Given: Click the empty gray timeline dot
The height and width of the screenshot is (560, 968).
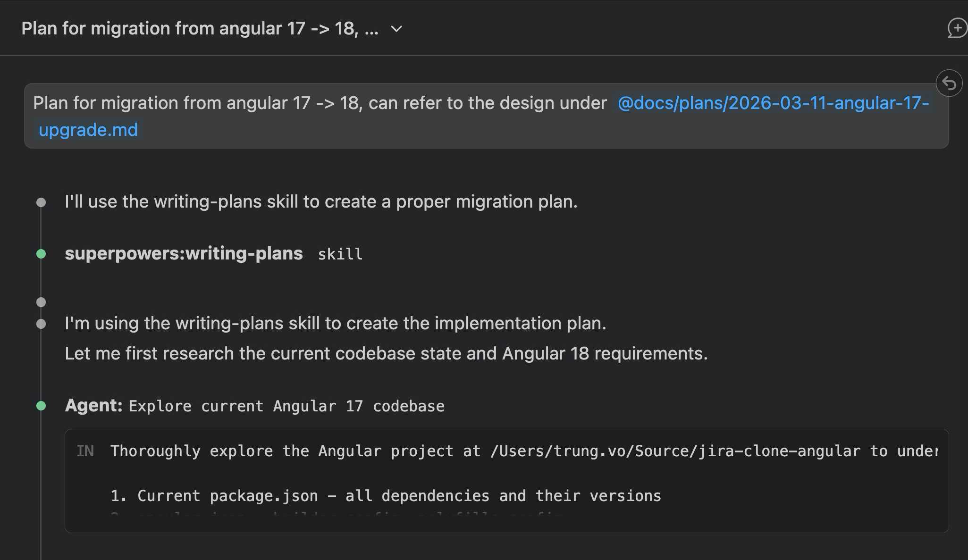Looking at the screenshot, I should pyautogui.click(x=41, y=302).
